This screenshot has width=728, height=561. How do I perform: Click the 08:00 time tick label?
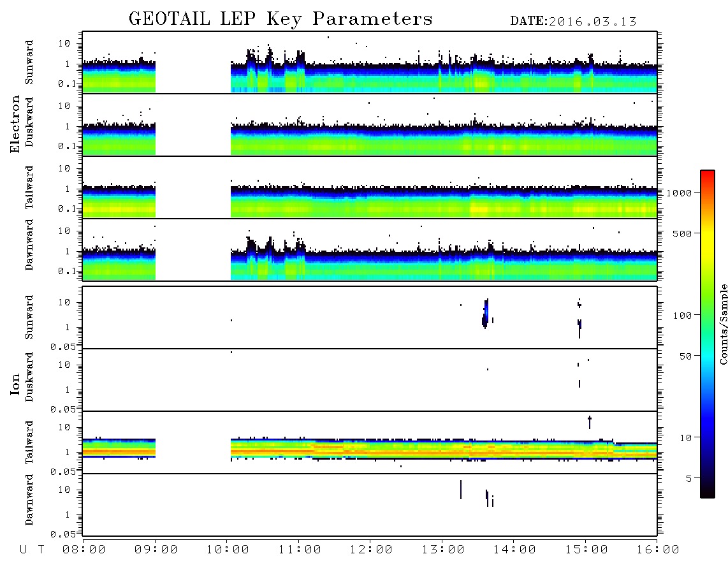[84, 550]
